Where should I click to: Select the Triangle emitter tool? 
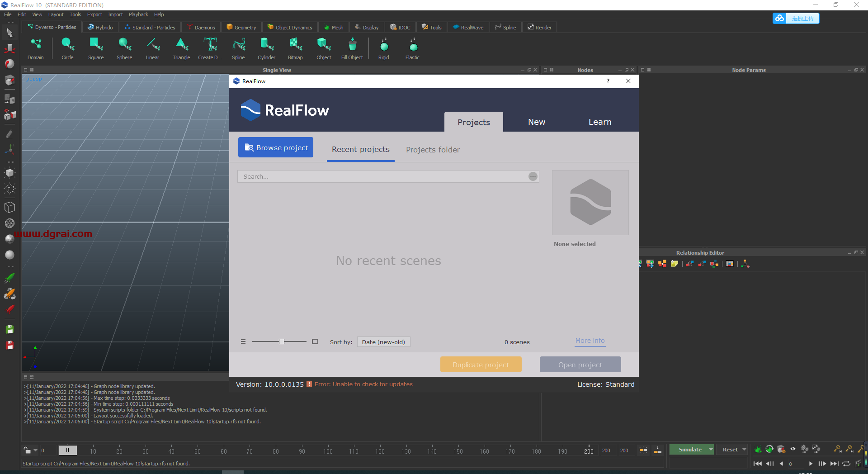coord(181,48)
